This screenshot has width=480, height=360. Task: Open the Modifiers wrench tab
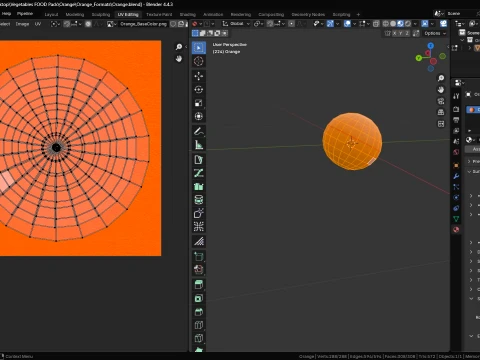[x=456, y=176]
